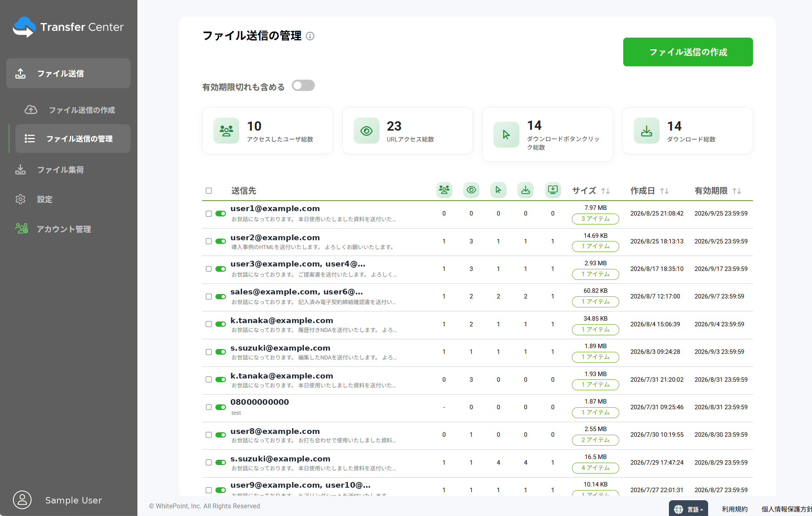Screen dimensions: 812x516
Task: Click the people icon beside アカウント管理
Action: pos(21,228)
